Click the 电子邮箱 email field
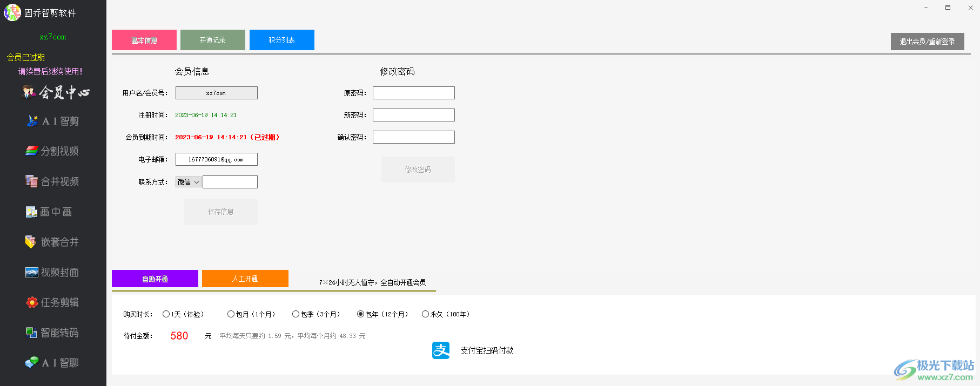The image size is (980, 386). (x=217, y=159)
